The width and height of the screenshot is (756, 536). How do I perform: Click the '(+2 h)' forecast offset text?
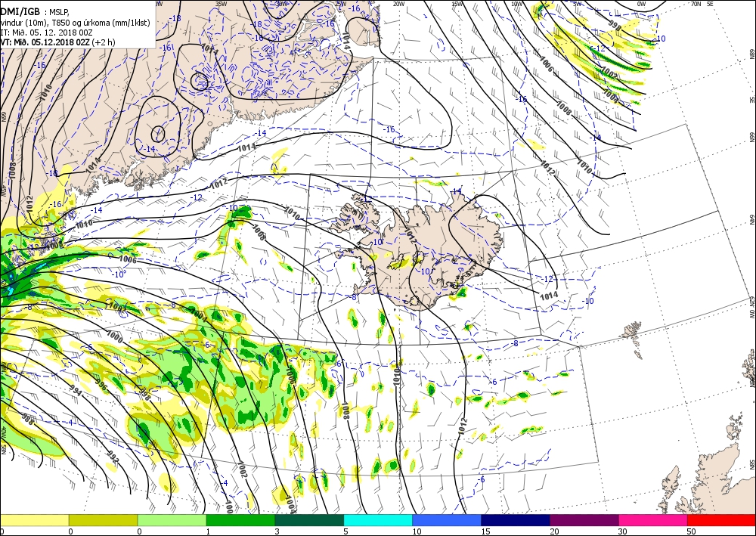[x=104, y=42]
